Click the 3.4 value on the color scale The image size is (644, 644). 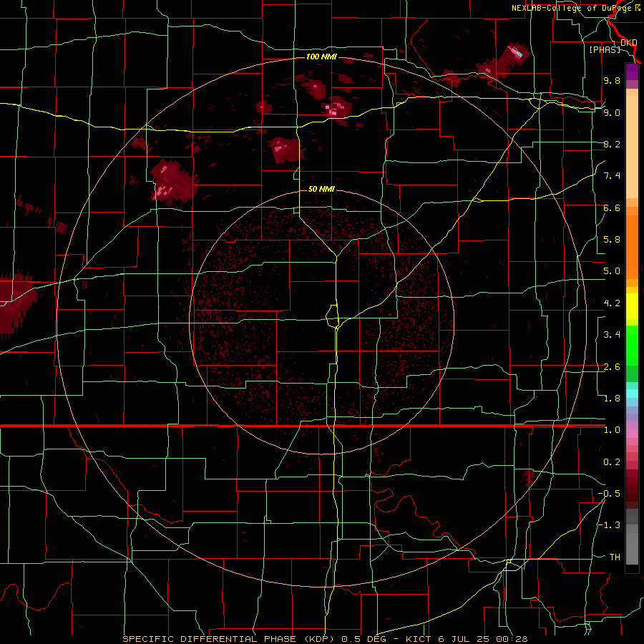coord(612,335)
